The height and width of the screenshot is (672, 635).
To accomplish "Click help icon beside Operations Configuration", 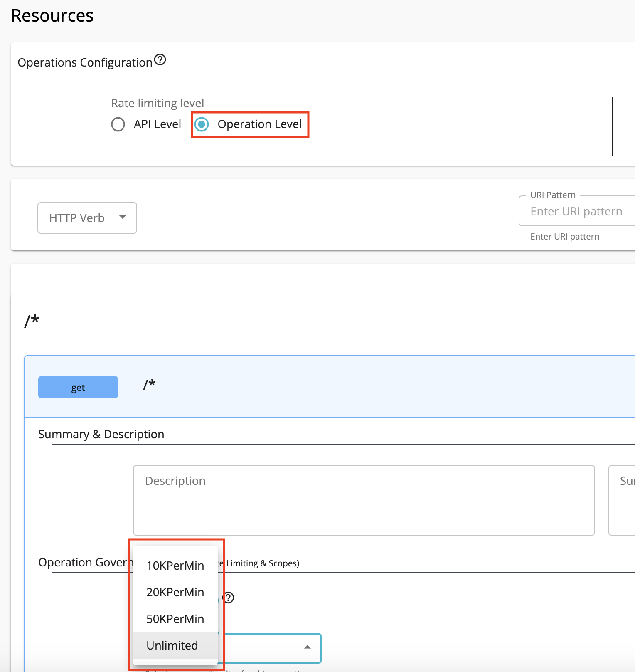I will (x=160, y=60).
